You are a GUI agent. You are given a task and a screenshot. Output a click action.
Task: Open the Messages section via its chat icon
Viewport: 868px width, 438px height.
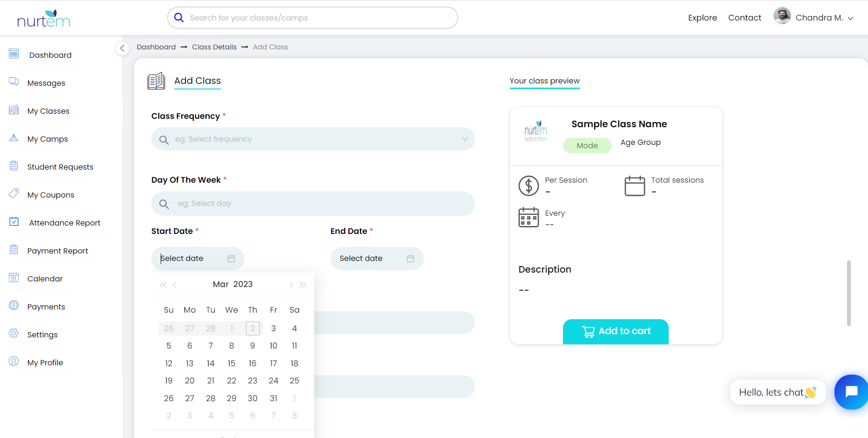[14, 81]
